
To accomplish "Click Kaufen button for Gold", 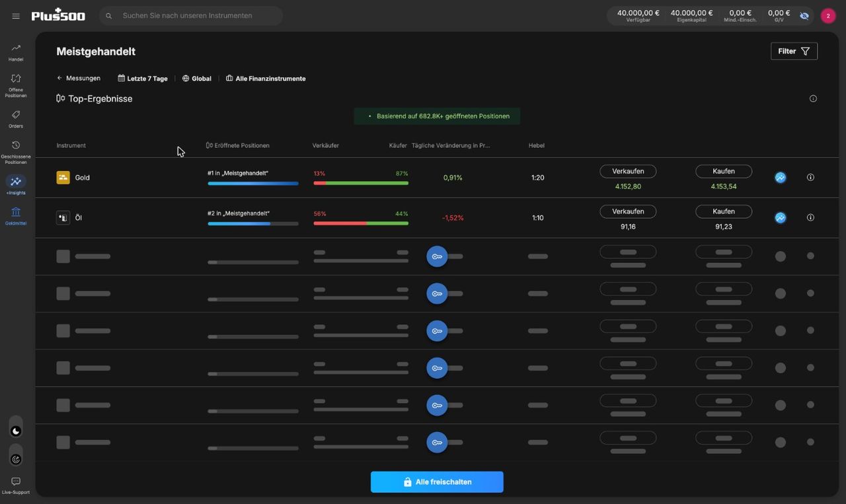I will pos(724,171).
